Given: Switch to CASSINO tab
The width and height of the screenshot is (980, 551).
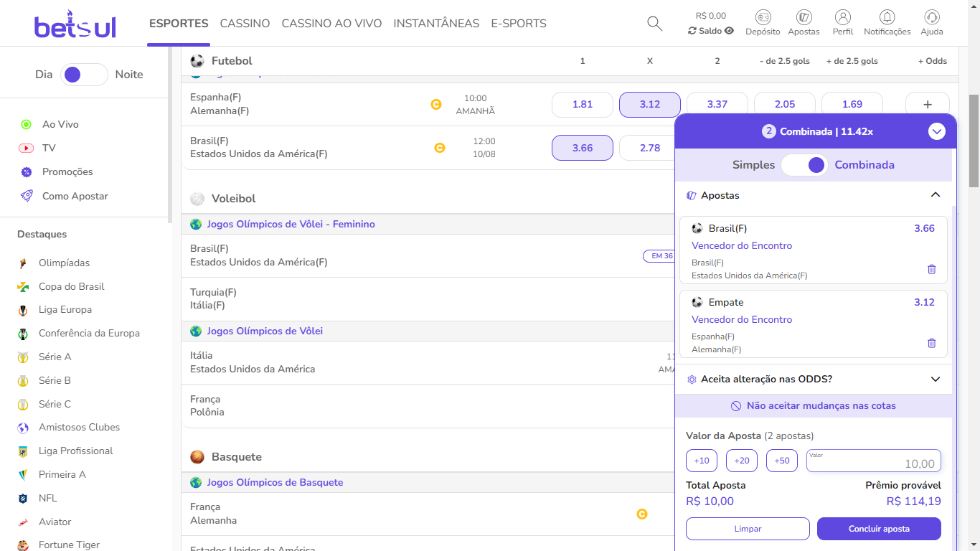Looking at the screenshot, I should click(x=245, y=24).
